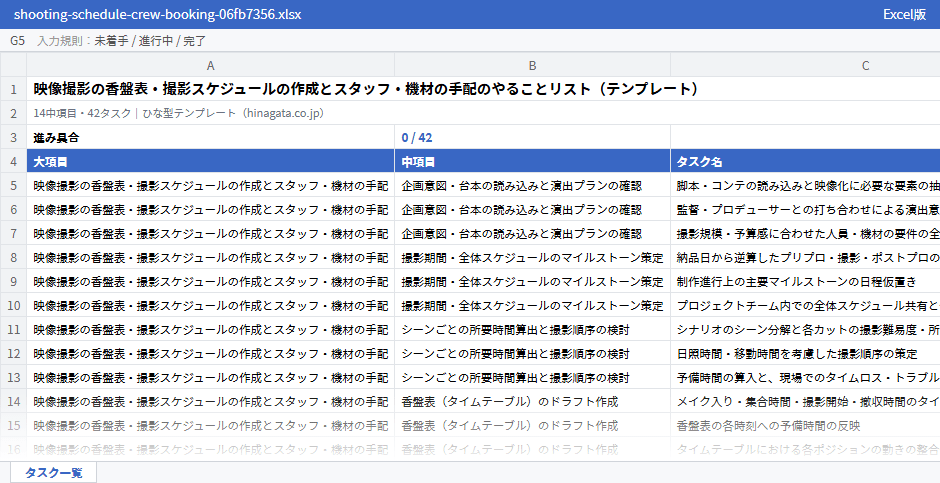Click the file name shooting-schedule-crew-booking-06fb7356.xlsx

[158, 14]
